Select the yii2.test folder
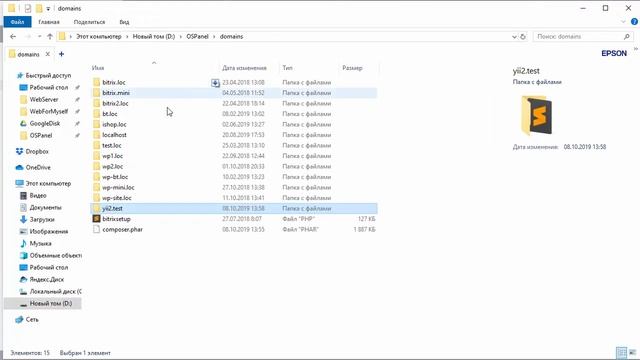This screenshot has width=640, height=360. click(x=233, y=209)
